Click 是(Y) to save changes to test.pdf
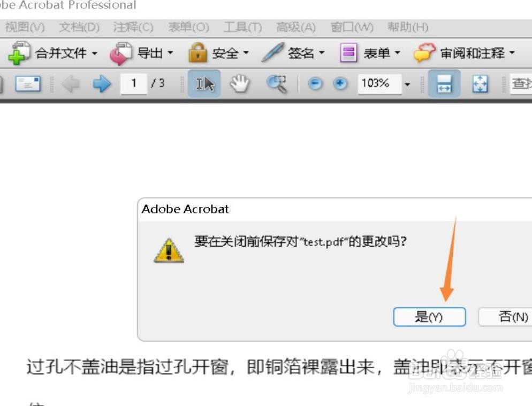The image size is (532, 406). (430, 317)
